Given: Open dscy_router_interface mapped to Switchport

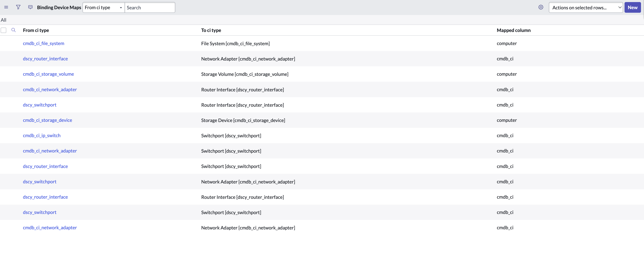Looking at the screenshot, I should pos(45,166).
